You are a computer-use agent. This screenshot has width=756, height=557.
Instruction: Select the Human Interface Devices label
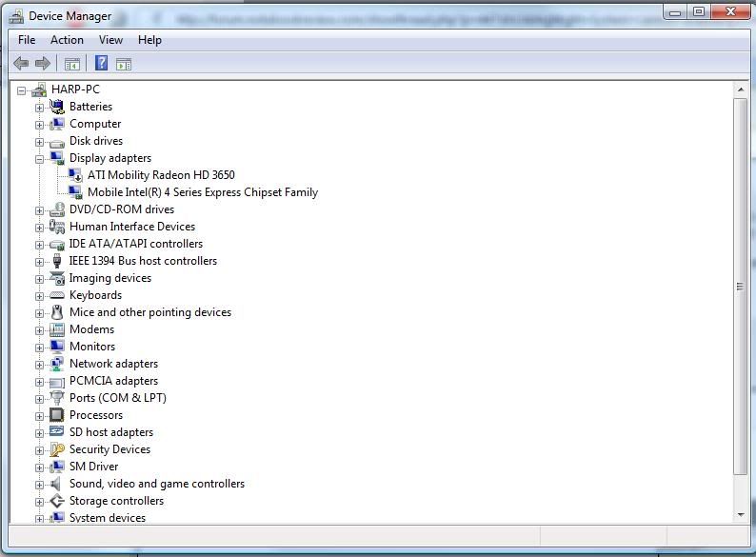[132, 227]
